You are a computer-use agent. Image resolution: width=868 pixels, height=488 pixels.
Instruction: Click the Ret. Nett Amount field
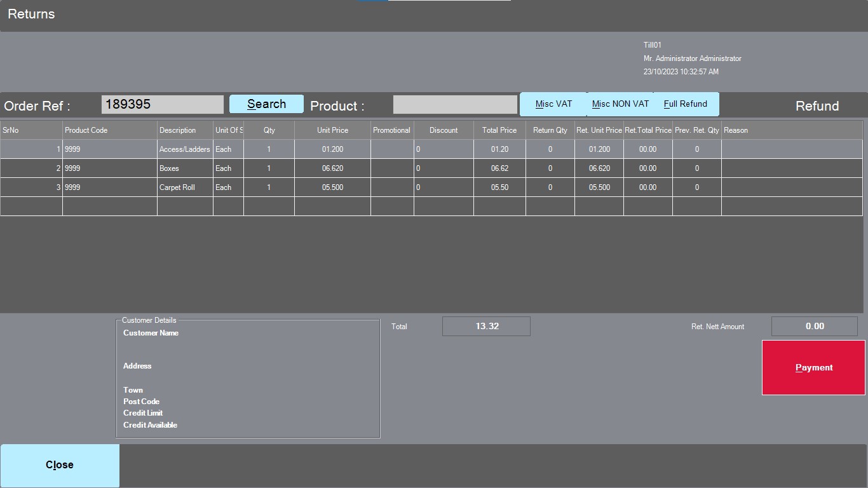click(x=814, y=326)
